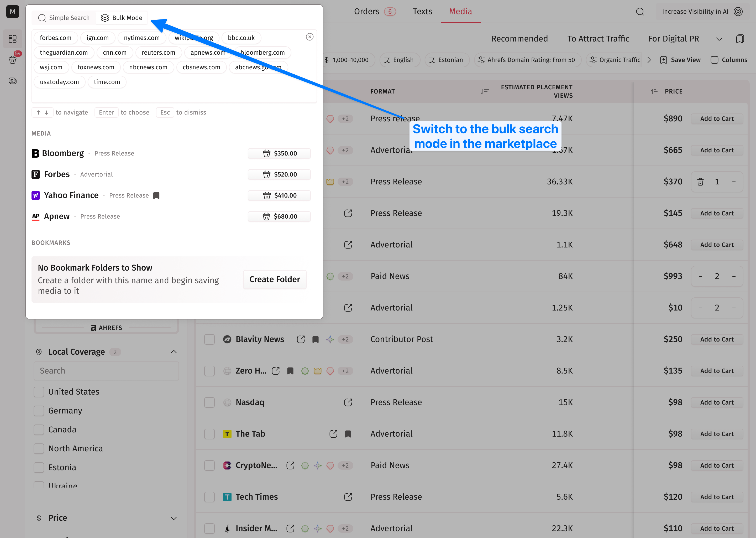This screenshot has height=538, width=756.
Task: Open the shopping cart sidebar icon
Action: click(x=13, y=60)
